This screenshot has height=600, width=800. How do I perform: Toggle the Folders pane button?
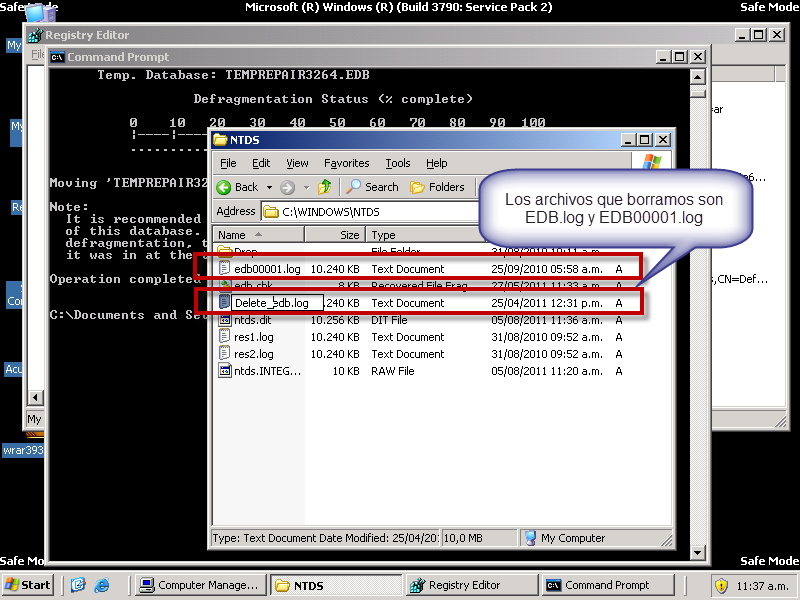(437, 187)
